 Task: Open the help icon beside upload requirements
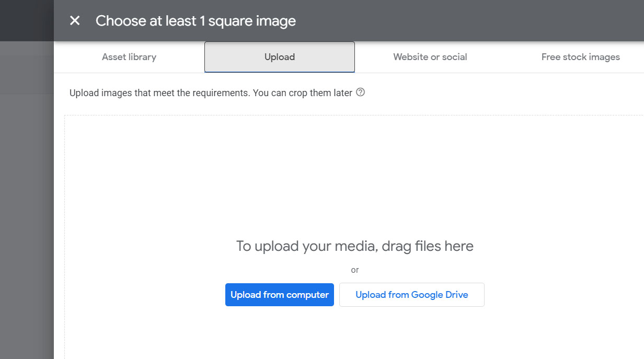(360, 92)
